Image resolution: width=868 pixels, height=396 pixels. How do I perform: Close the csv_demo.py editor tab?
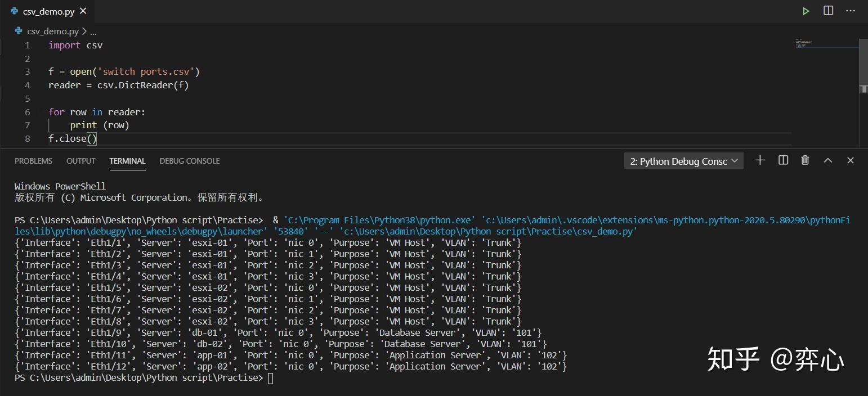click(84, 11)
